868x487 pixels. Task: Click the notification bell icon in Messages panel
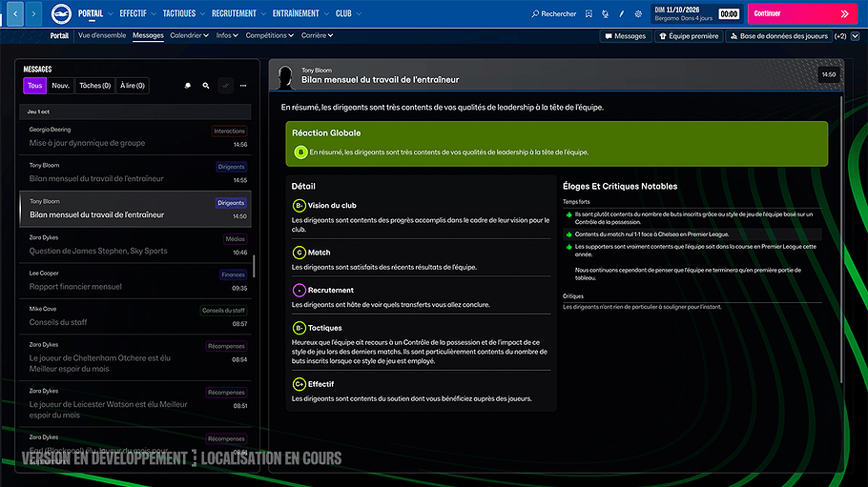pos(188,86)
